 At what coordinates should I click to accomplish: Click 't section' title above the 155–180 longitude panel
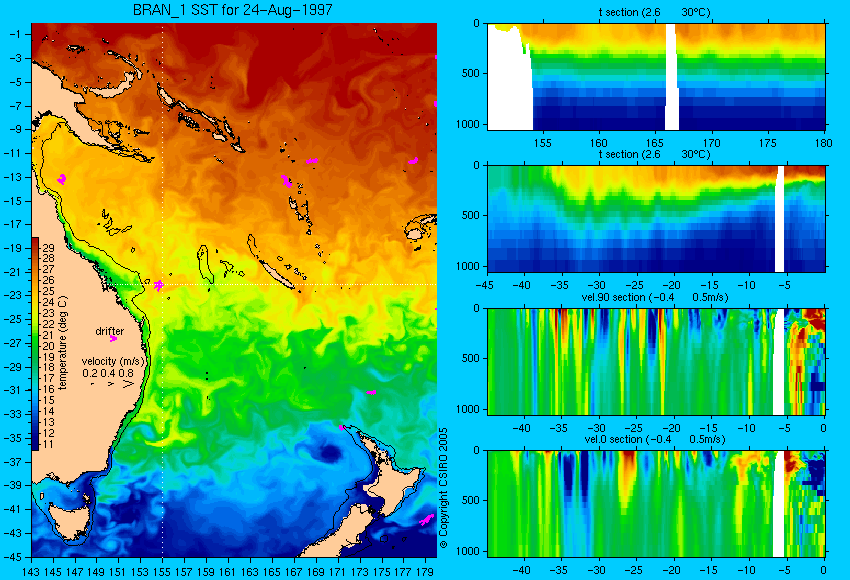pyautogui.click(x=655, y=12)
